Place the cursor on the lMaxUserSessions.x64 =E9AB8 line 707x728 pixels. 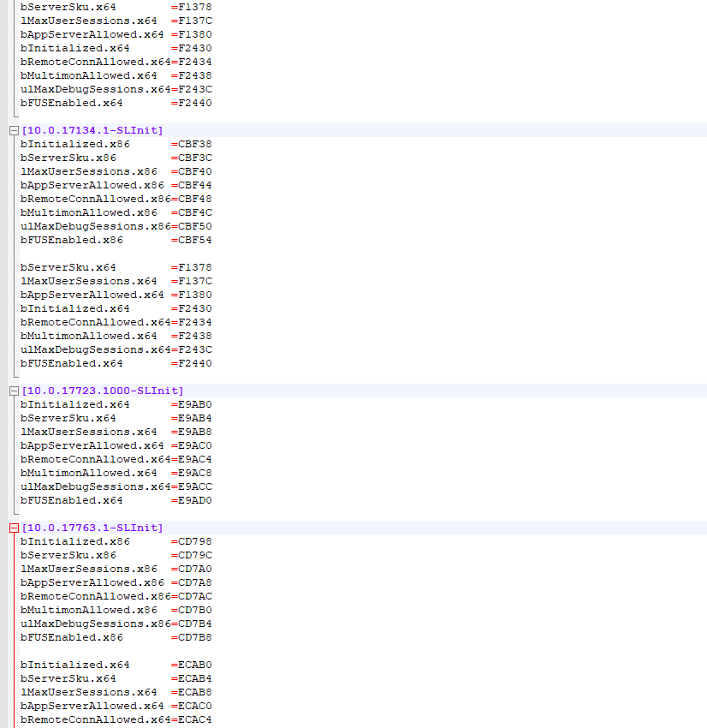116,433
